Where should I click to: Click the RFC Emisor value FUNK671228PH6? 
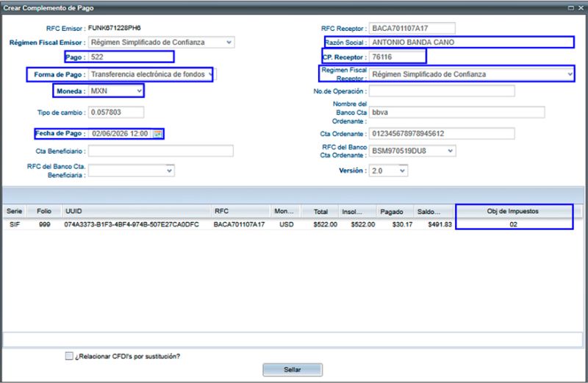[x=115, y=28]
